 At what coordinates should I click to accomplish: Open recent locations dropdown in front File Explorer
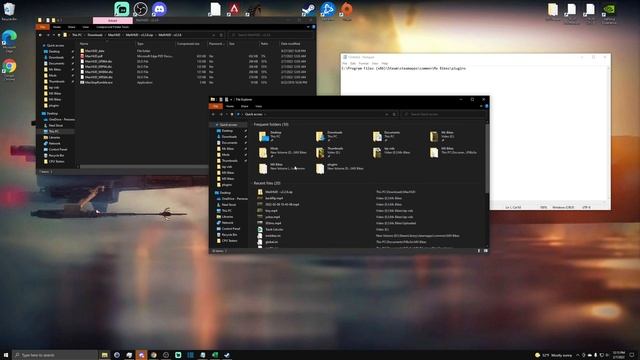tap(227, 114)
